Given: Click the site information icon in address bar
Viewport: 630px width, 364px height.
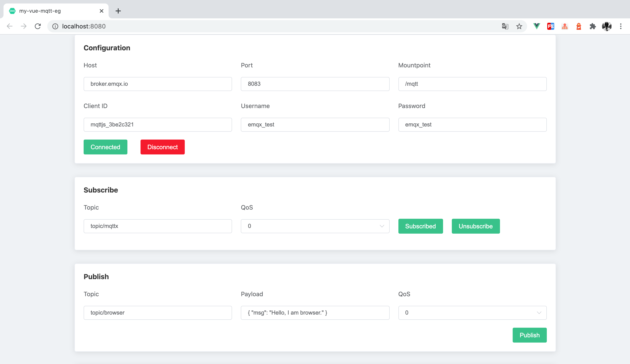Looking at the screenshot, I should point(55,26).
